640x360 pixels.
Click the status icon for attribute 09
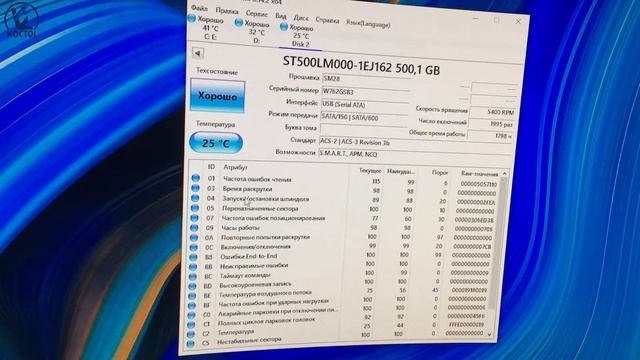(194, 228)
